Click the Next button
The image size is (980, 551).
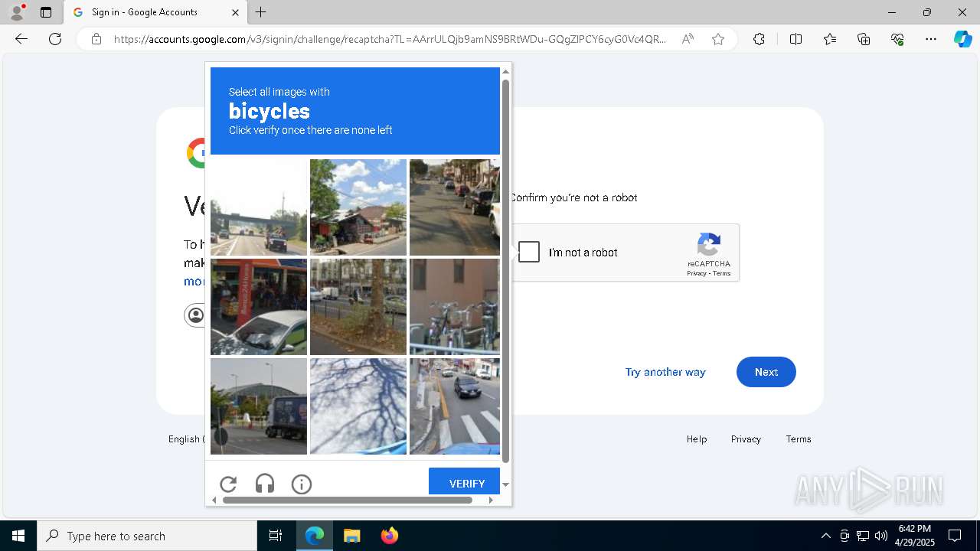766,372
